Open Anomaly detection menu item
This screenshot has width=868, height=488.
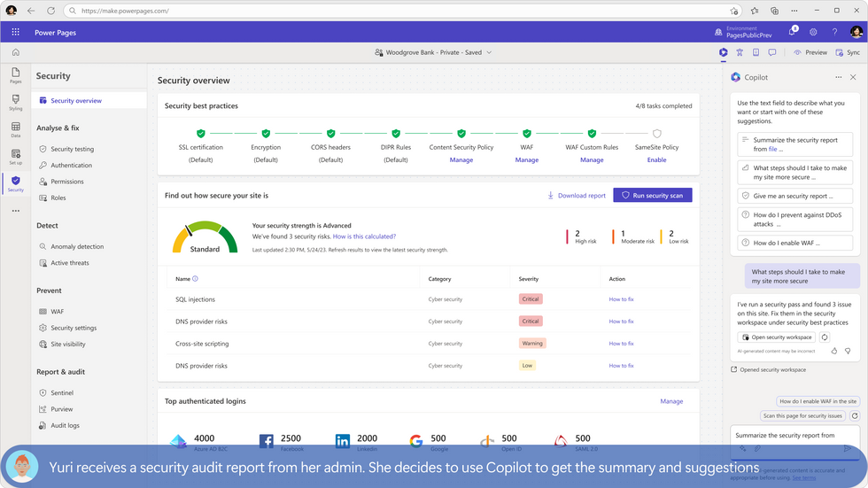pos(77,247)
